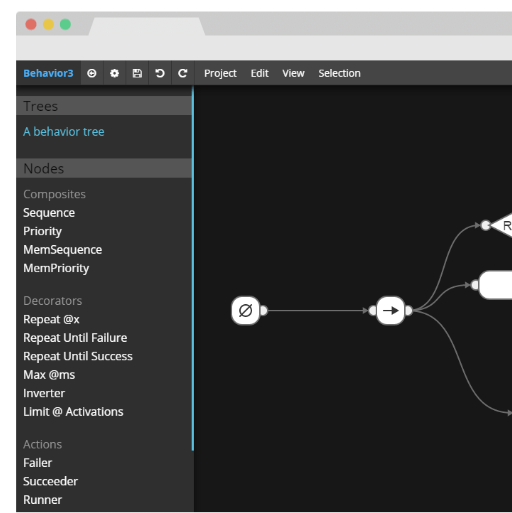Select the root node with null symbol
512x513 pixels.
point(246,311)
